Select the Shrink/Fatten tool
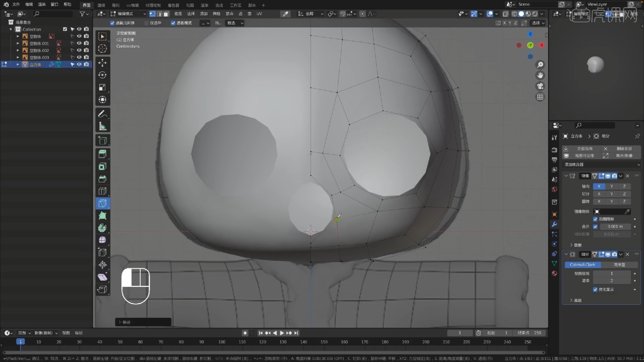Image resolution: width=644 pixels, height=362 pixels. pos(103,265)
